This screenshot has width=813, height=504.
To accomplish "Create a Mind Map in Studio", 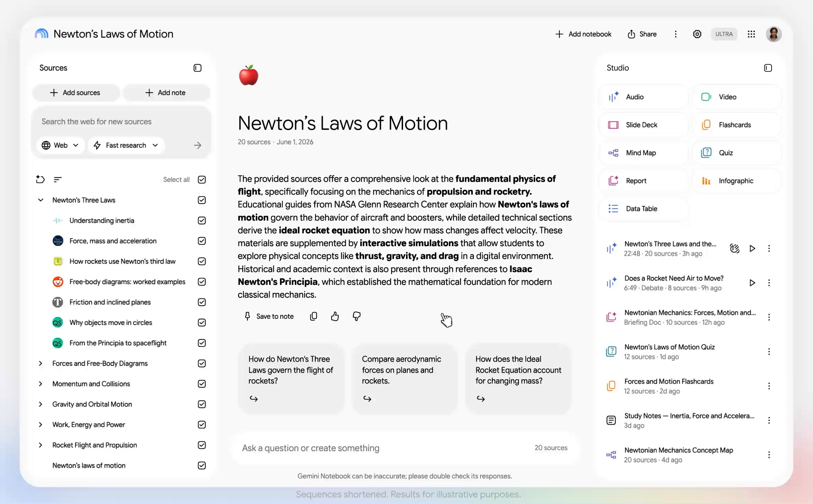I will 644,153.
